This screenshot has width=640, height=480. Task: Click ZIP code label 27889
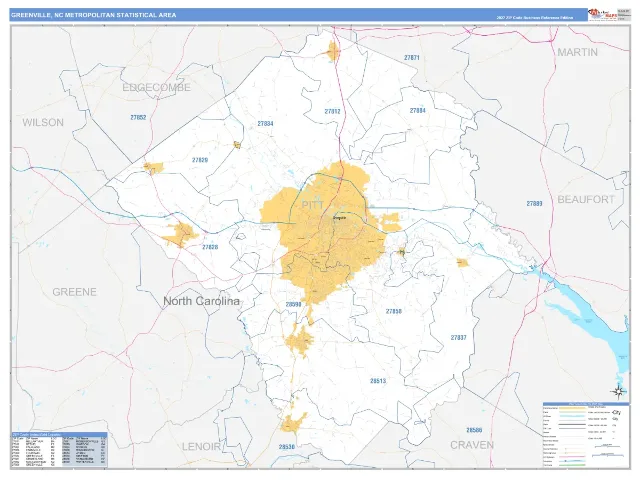coord(534,203)
